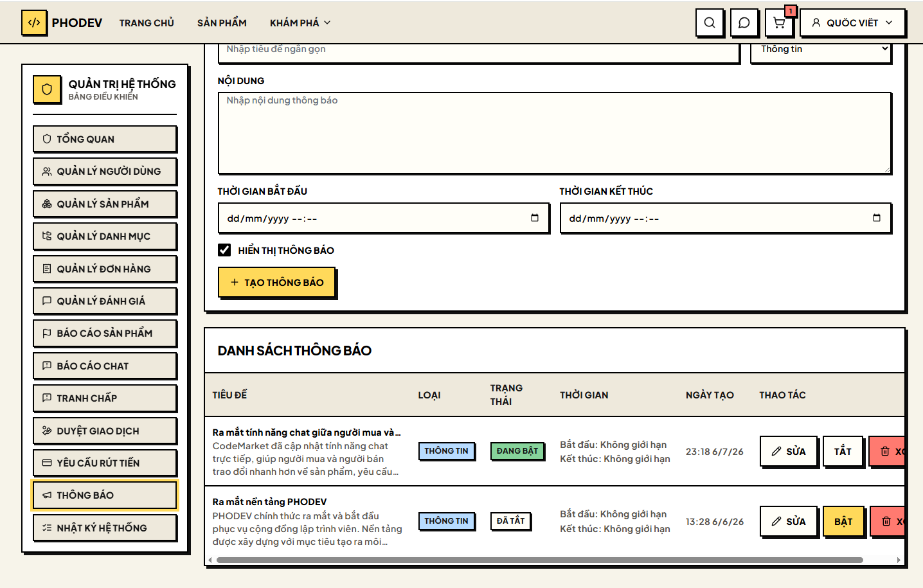
Task: Open Tranh chấp in the sidebar
Action: (105, 398)
